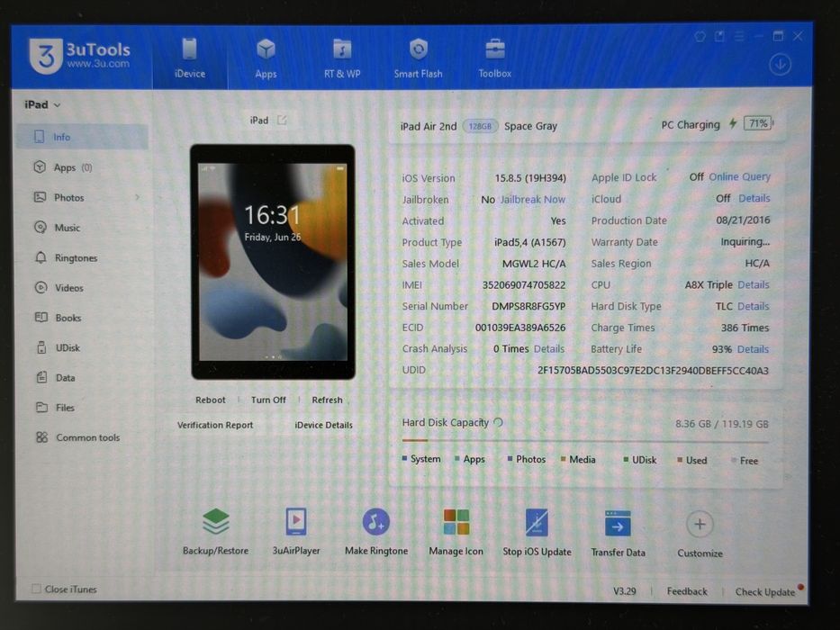Open iDevice Details
The image size is (840, 630).
(323, 425)
